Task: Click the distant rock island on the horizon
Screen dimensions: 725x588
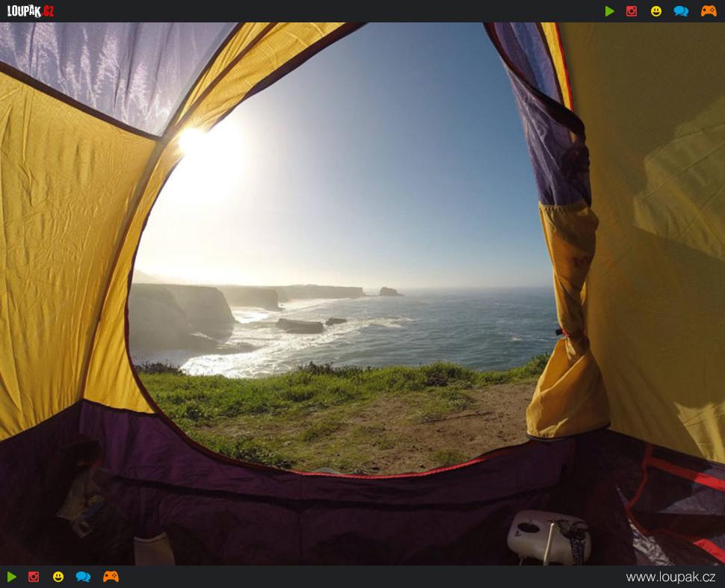Action: [389, 291]
